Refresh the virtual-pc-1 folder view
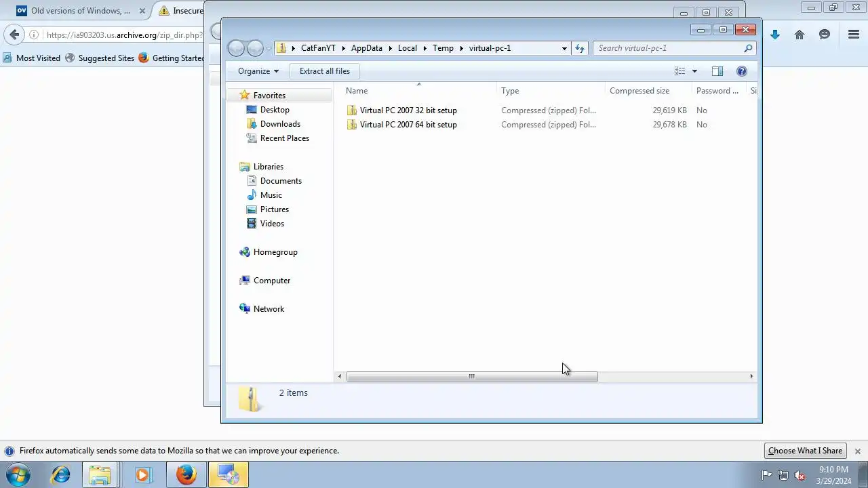The height and width of the screenshot is (488, 868). tap(580, 48)
